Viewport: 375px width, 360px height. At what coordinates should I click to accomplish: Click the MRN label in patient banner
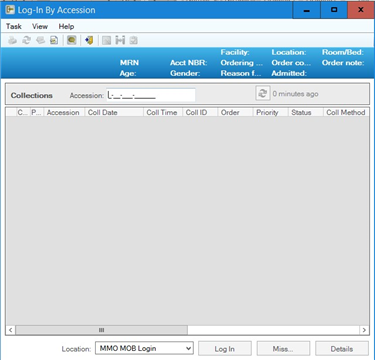coord(129,63)
